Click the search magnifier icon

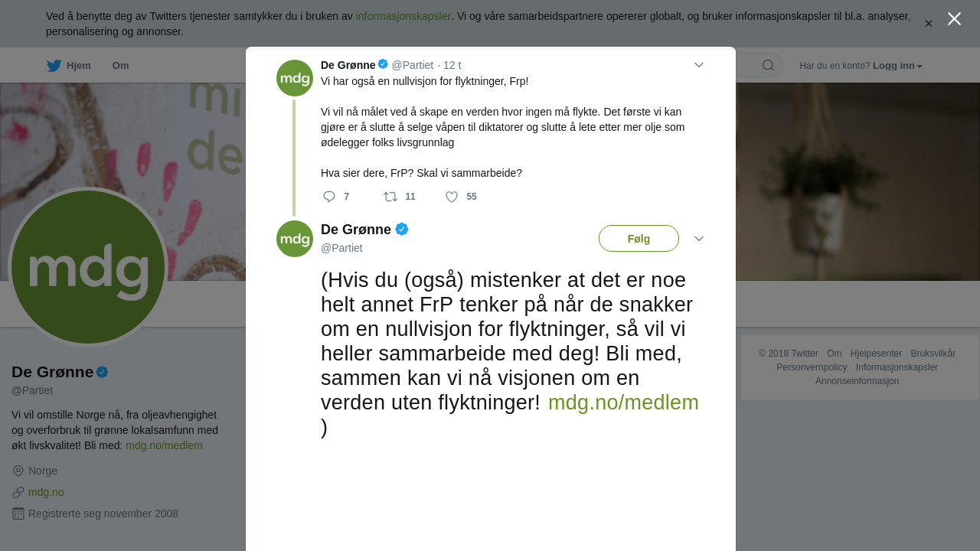[x=768, y=65]
